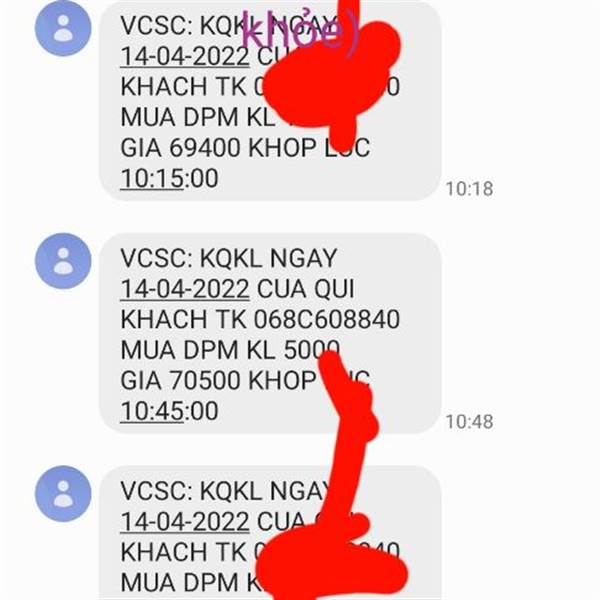Open the 14-04-2022 date link in the bottom message

(185, 522)
